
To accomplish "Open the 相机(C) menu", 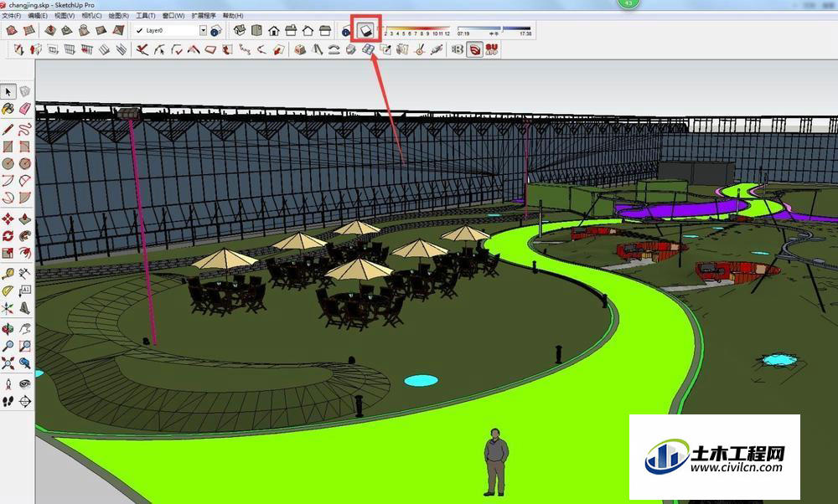I will point(91,16).
